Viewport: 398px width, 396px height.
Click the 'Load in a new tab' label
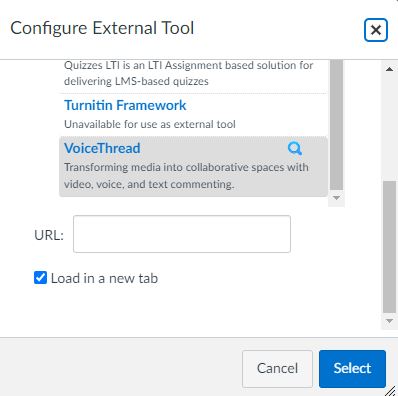coord(104,278)
